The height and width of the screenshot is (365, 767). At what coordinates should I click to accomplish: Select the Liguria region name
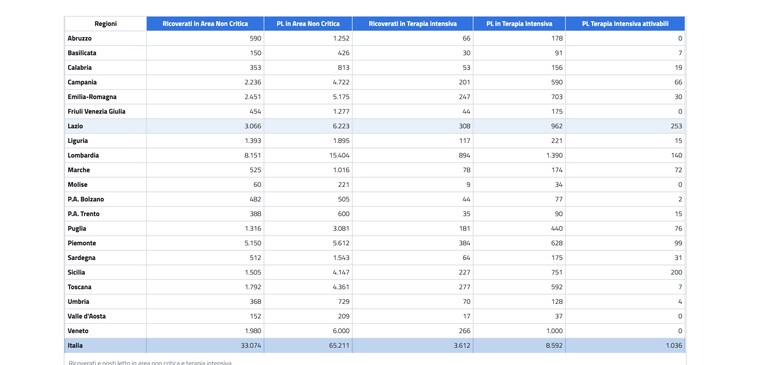(x=78, y=141)
